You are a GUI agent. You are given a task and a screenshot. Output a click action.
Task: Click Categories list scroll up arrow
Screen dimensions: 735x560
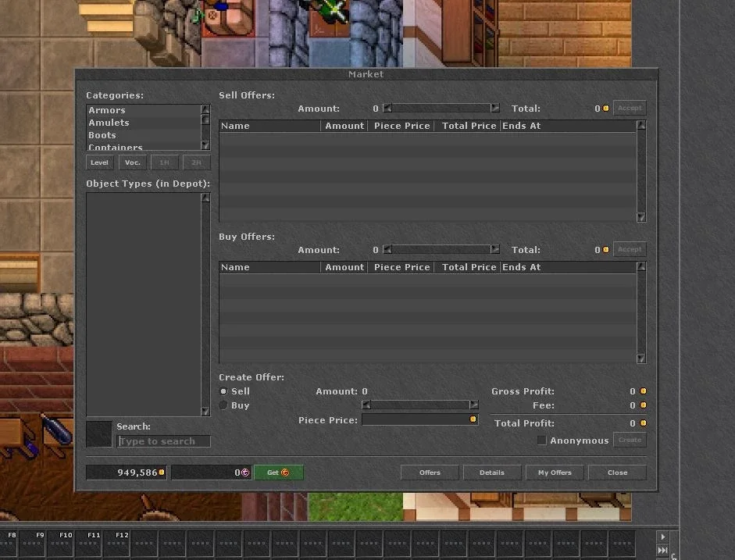point(205,109)
